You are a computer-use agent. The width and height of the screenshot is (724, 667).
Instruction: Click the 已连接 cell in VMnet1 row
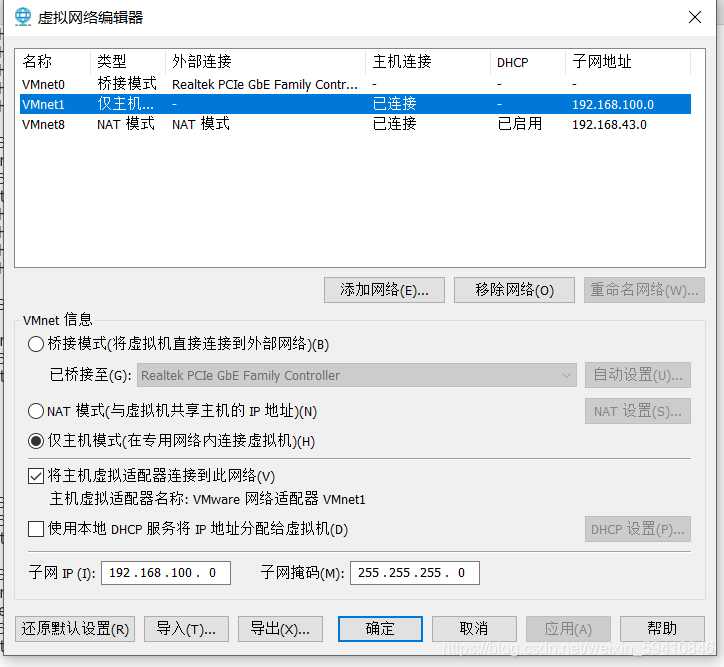(395, 104)
